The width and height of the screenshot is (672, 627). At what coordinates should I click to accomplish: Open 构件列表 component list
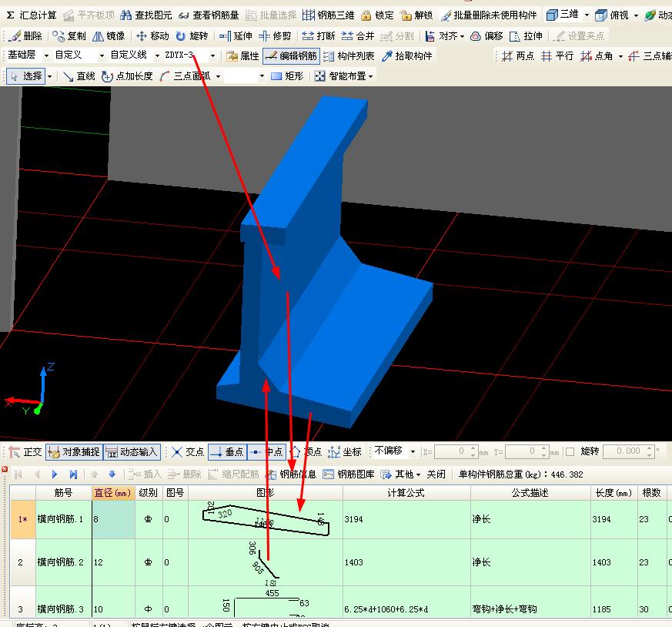349,56
